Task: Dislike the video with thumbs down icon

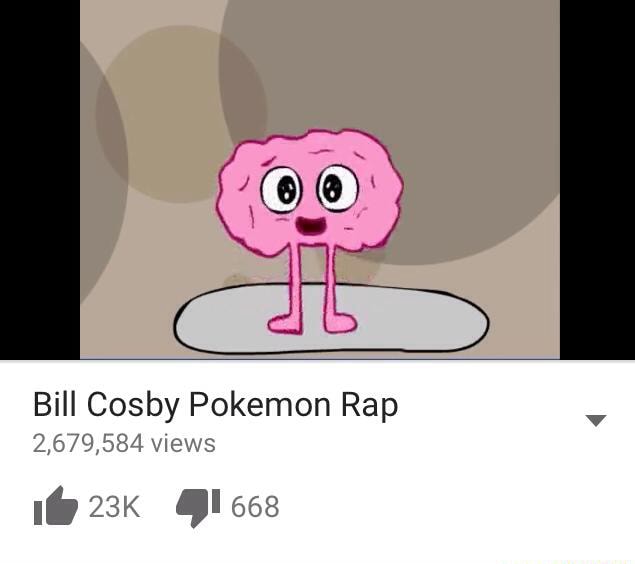Action: pyautogui.click(x=198, y=508)
